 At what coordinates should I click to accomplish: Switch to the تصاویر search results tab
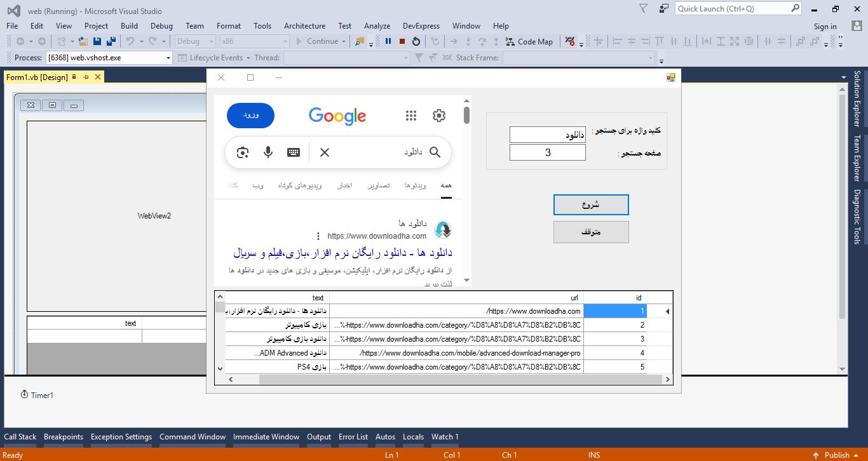pyautogui.click(x=378, y=185)
